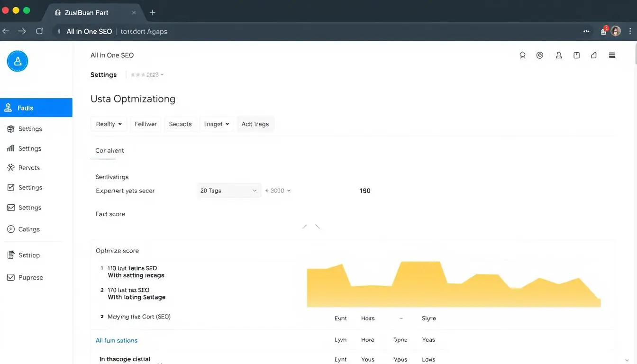Switch to Cor alvent tab
The image size is (637, 364).
(x=109, y=151)
